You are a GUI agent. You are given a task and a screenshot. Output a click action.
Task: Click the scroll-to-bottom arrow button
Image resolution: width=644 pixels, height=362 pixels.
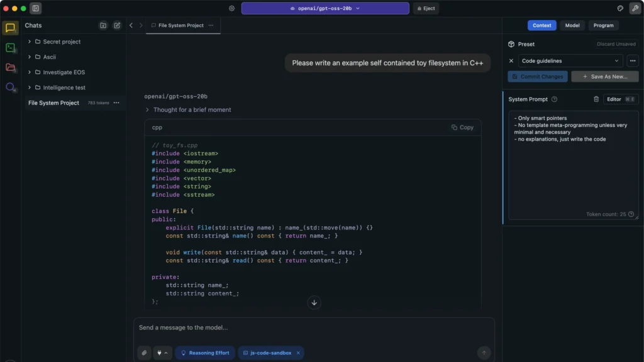314,302
